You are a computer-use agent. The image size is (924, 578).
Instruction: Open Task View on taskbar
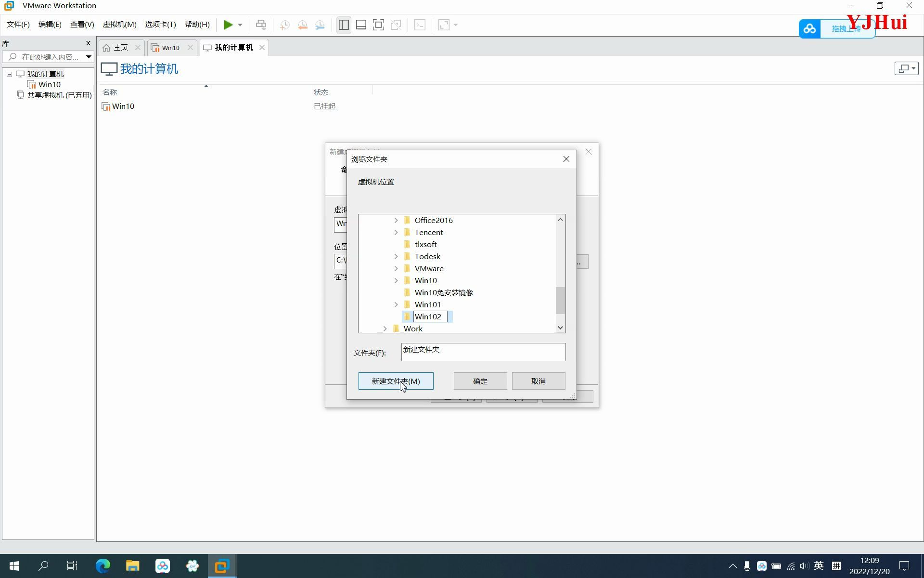pos(72,566)
